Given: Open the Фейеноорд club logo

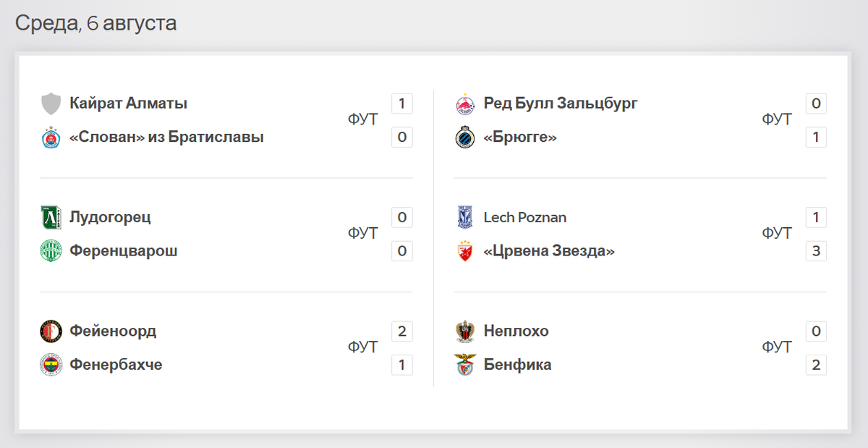Looking at the screenshot, I should tap(51, 331).
